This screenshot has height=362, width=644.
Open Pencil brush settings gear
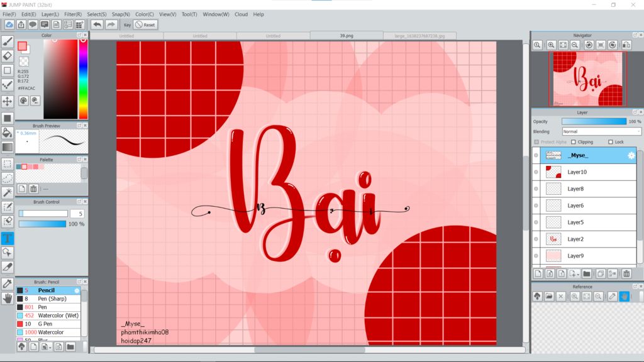coord(77,290)
